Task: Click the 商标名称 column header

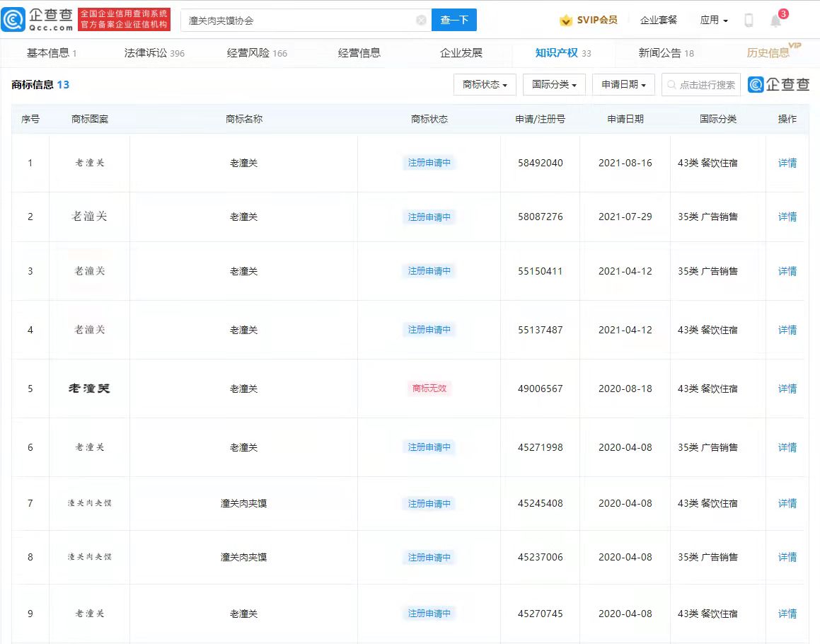Action: (x=243, y=119)
